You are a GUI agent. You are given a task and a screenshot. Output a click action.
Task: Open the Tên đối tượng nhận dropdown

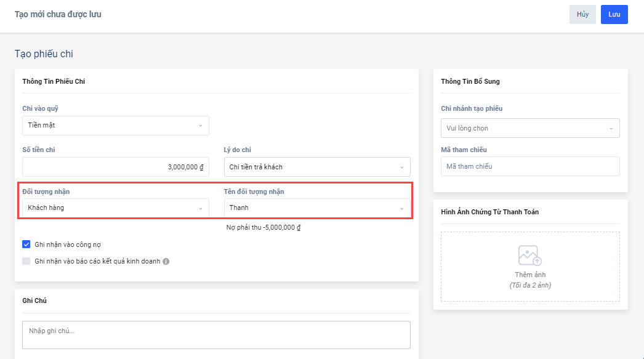click(316, 208)
